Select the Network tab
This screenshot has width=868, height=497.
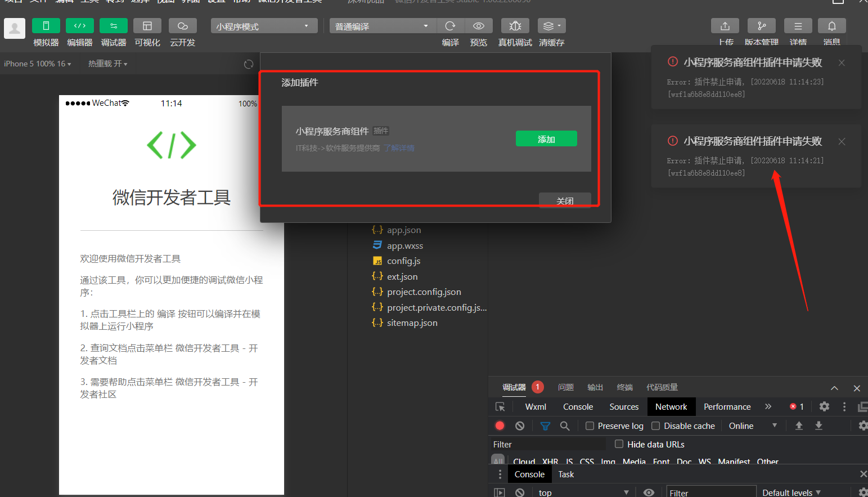click(671, 406)
